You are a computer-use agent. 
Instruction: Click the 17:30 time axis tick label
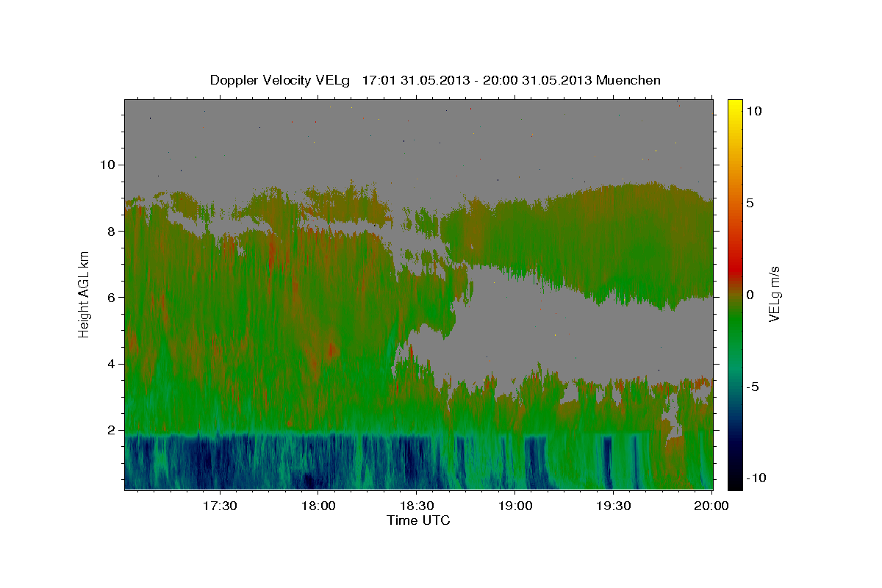(220, 506)
